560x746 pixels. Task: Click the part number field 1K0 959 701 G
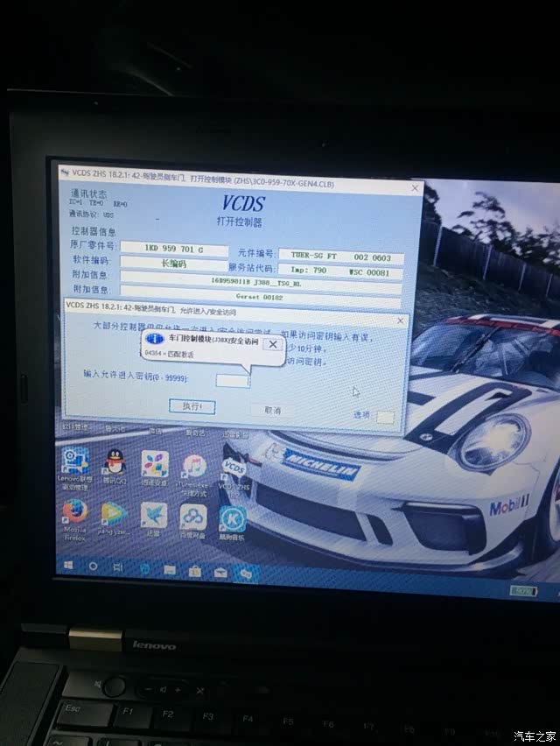pos(174,249)
